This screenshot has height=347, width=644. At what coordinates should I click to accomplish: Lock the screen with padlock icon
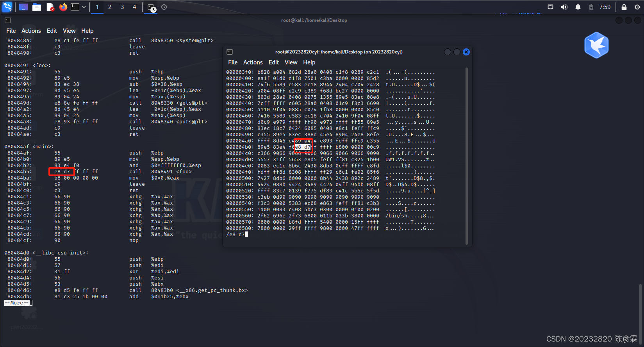tap(624, 7)
